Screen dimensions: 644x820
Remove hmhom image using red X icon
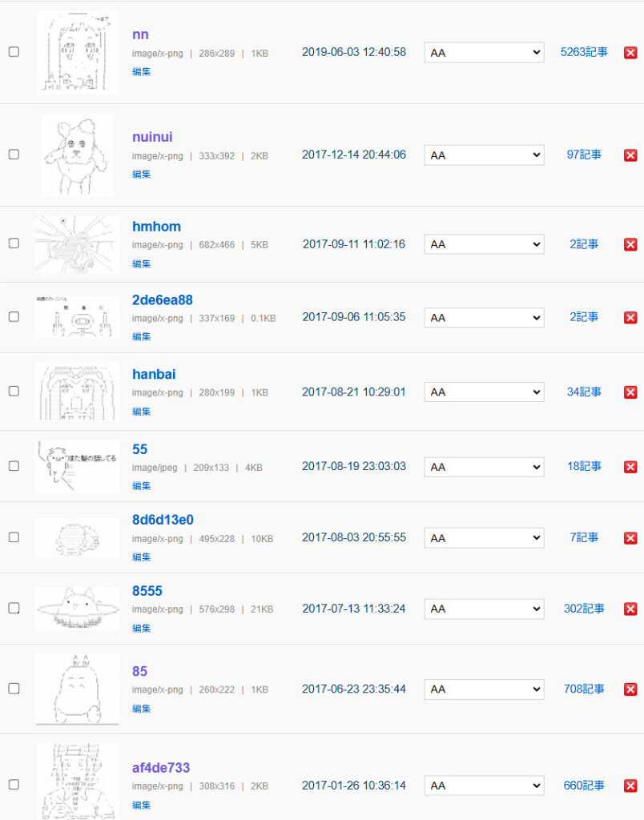(x=630, y=245)
